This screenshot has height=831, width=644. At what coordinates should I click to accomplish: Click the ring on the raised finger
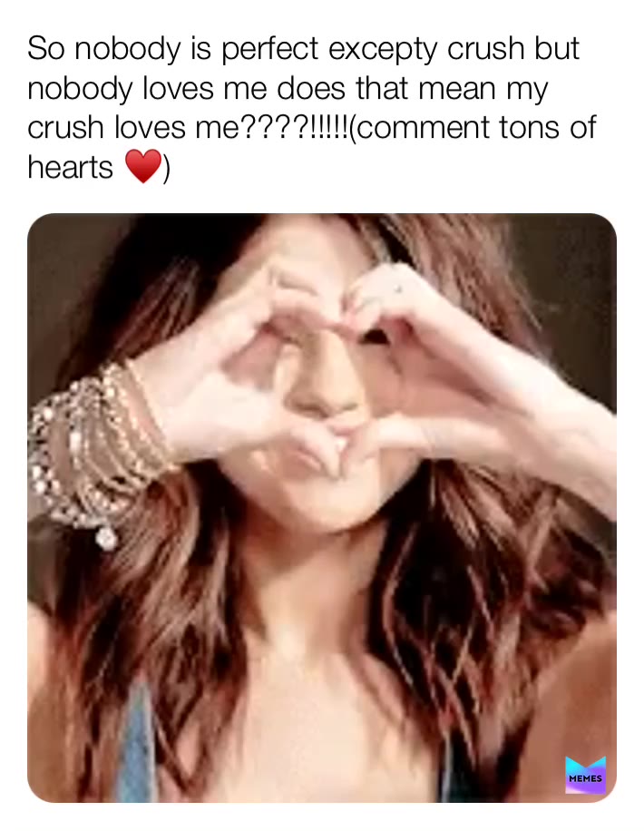[396, 288]
